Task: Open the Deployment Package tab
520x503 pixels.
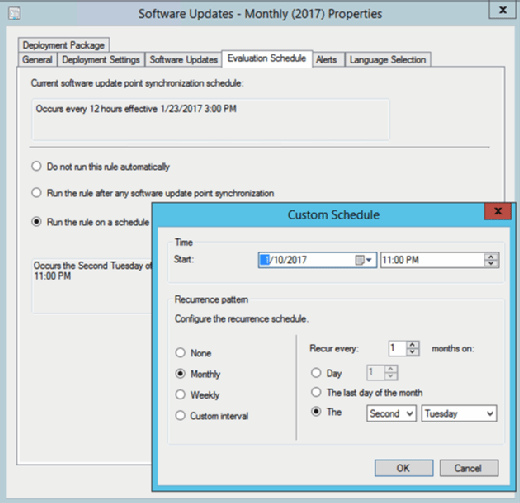Action: 64,45
